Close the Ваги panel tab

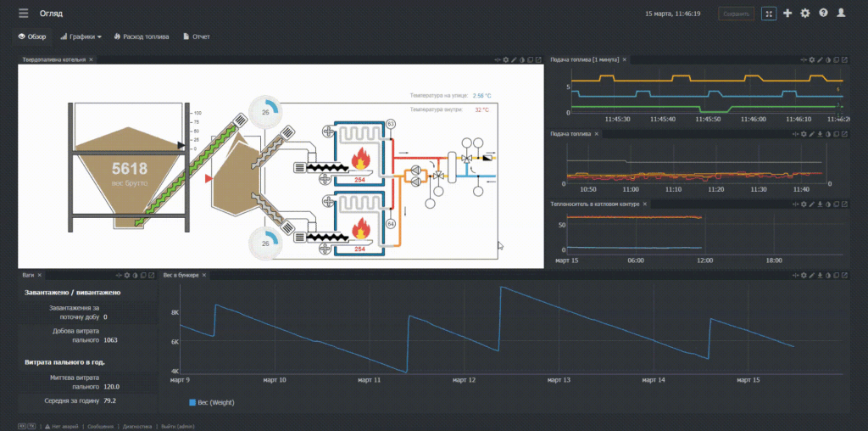tap(40, 276)
